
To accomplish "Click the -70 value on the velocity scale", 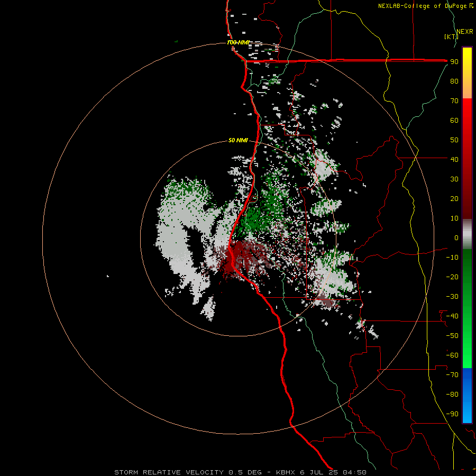I will (x=452, y=375).
